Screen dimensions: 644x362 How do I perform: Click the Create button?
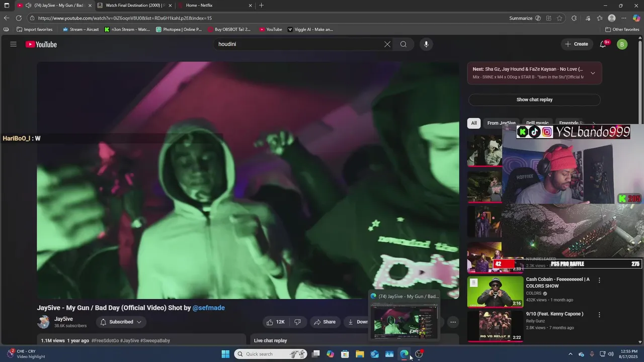[577, 44]
